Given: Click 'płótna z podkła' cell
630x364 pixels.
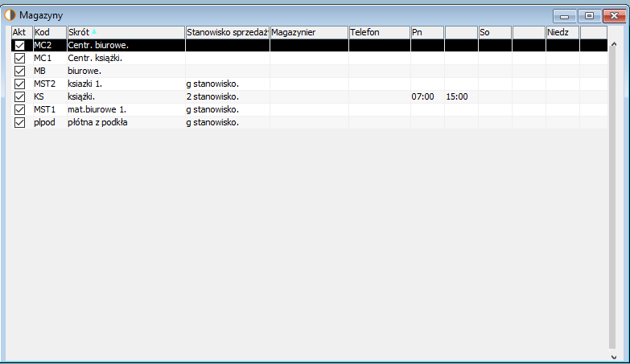Looking at the screenshot, I should (x=126, y=122).
